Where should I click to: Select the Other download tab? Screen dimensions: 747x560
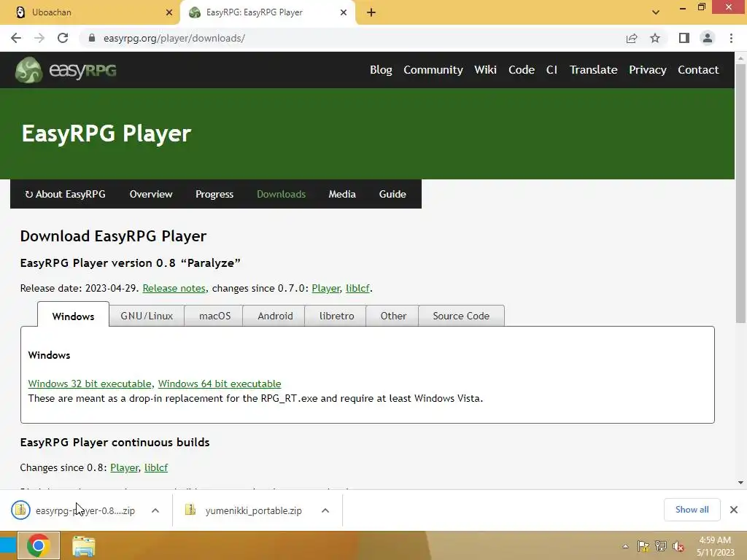point(393,316)
